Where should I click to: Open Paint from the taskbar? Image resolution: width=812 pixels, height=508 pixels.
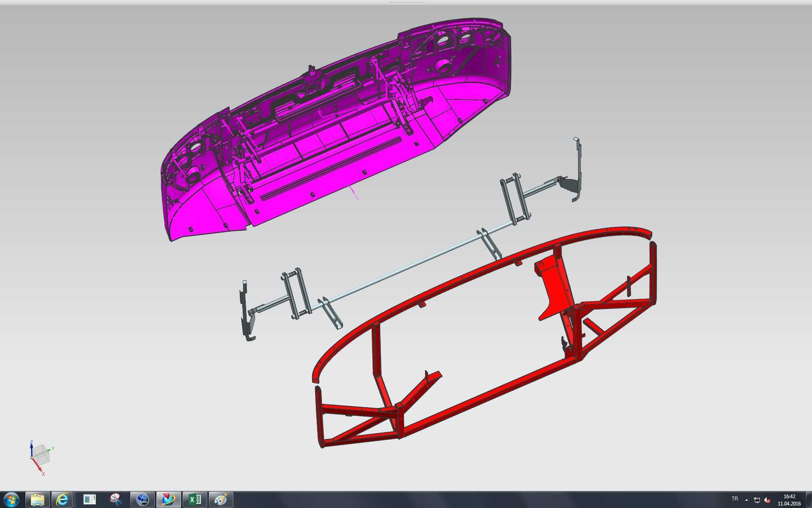[x=221, y=500]
